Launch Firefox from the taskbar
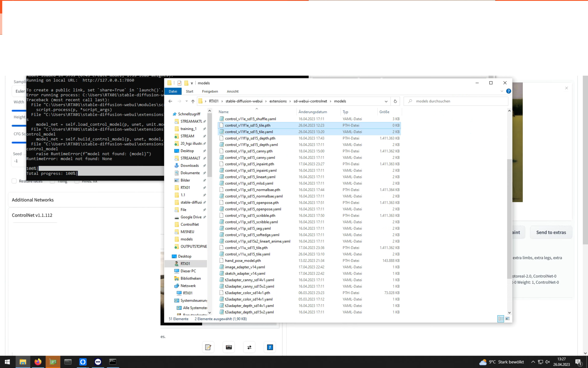The image size is (588, 368). click(x=38, y=362)
